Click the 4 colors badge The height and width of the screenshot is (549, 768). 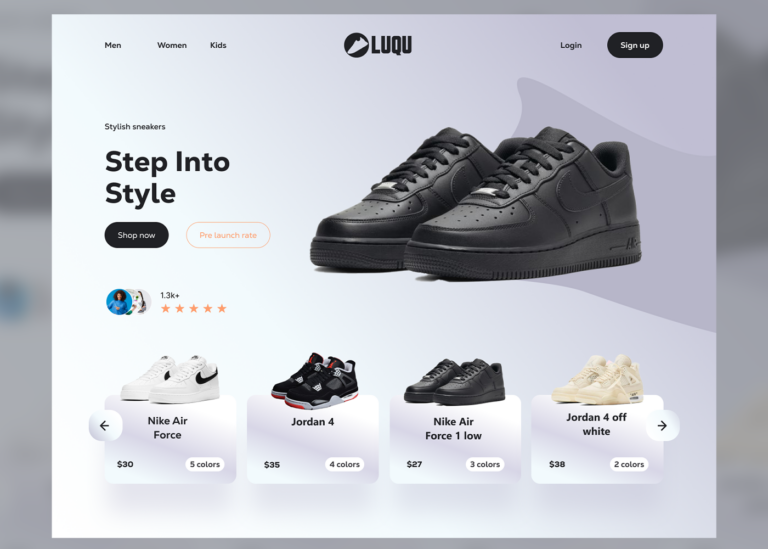click(x=344, y=464)
